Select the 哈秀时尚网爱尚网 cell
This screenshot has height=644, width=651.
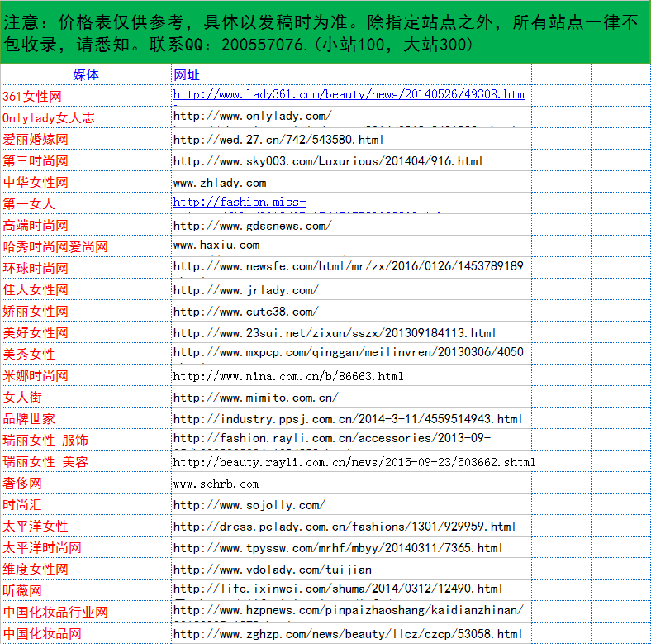[x=86, y=247]
